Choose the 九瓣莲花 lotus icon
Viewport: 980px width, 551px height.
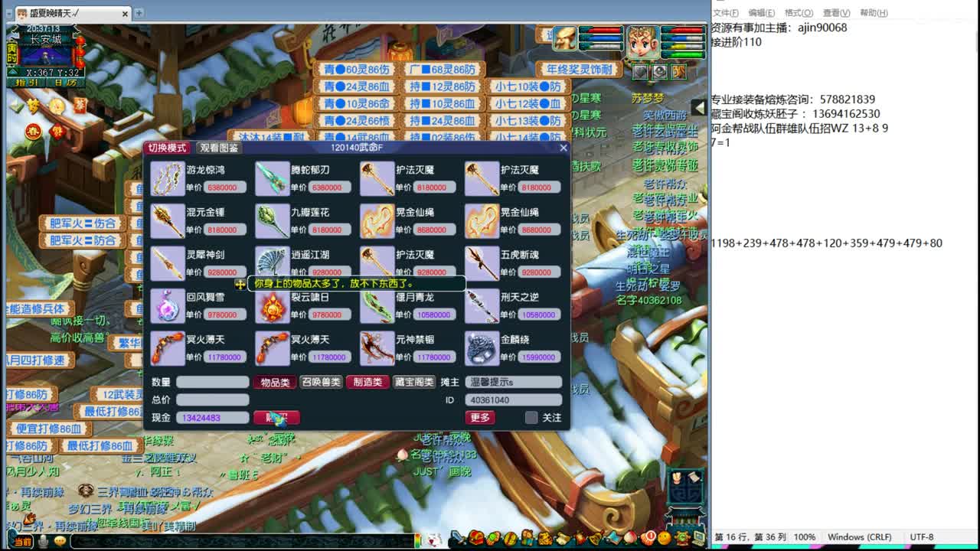pyautogui.click(x=273, y=222)
